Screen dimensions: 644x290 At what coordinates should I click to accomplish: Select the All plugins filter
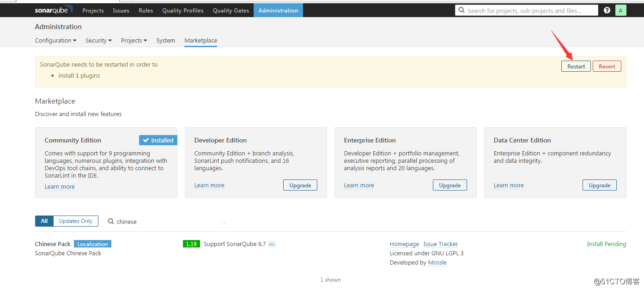tap(44, 221)
